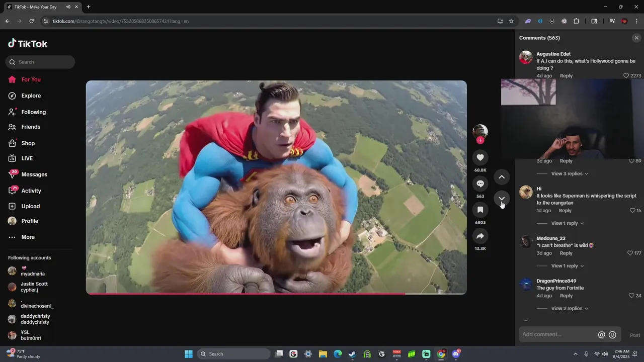
Task: Open video creator's avatar
Action: pyautogui.click(x=480, y=132)
